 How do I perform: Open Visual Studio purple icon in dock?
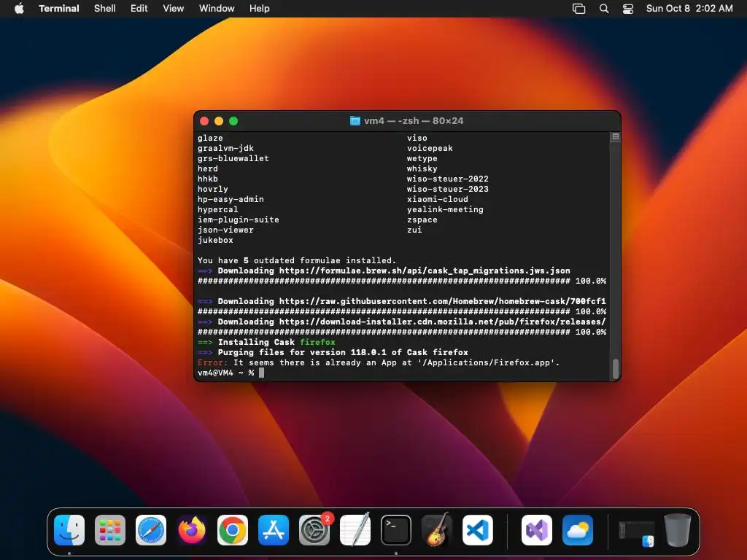click(537, 530)
